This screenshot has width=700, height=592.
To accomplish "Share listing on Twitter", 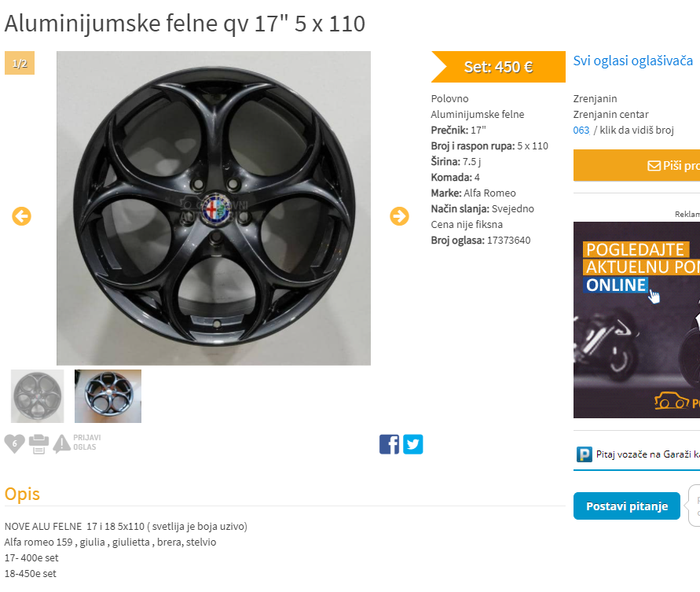I will click(x=413, y=444).
